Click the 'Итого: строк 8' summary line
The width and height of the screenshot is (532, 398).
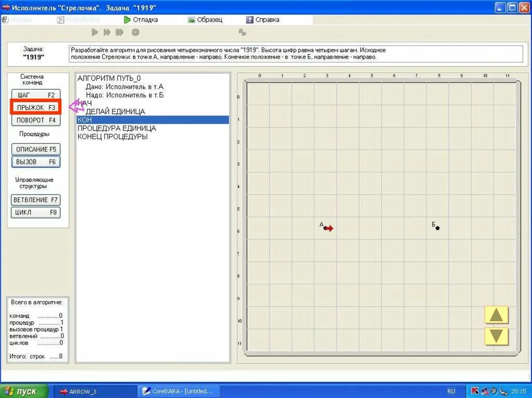point(36,356)
